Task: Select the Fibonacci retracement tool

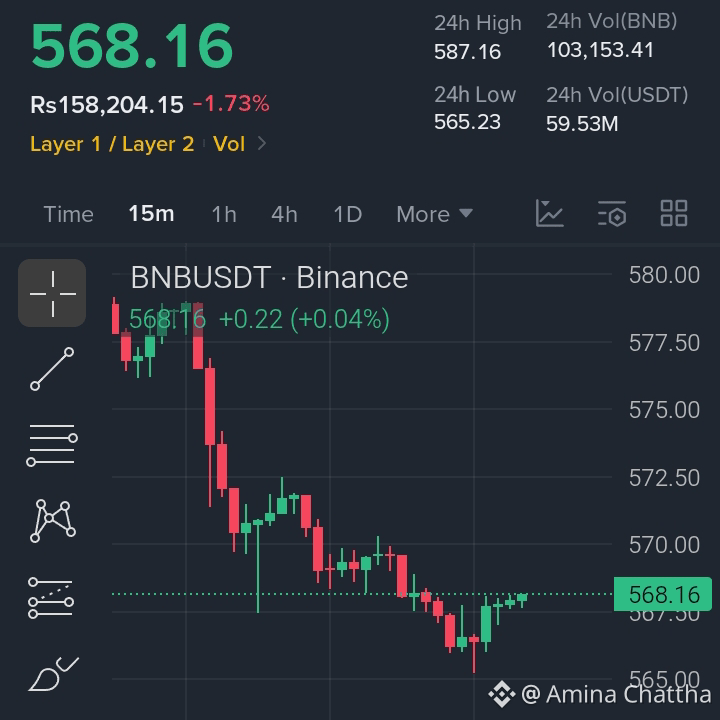Action: [x=51, y=597]
